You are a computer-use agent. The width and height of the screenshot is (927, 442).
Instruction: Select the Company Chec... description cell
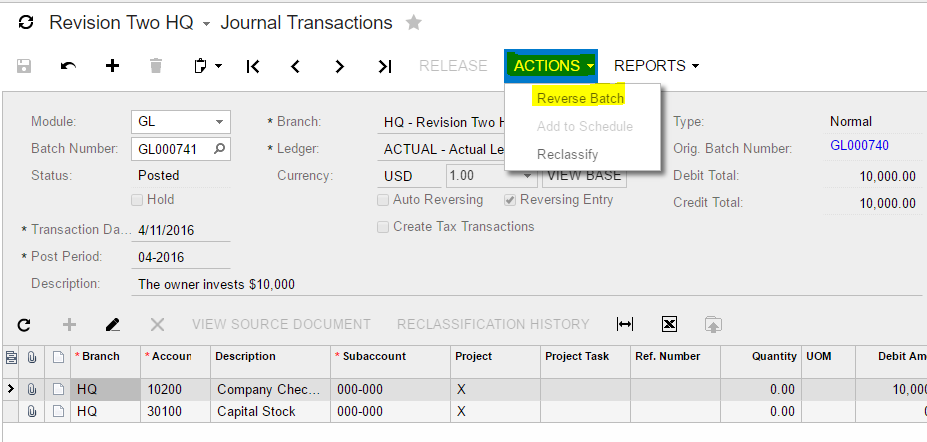[270, 389]
